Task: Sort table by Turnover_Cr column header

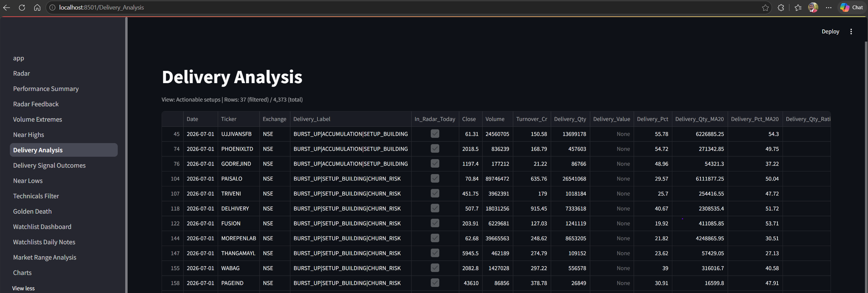Action: click(x=531, y=119)
